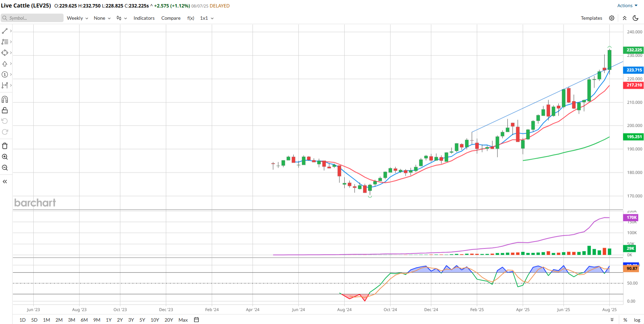This screenshot has width=644, height=324.
Task: Click the Symbol search field
Action: (x=32, y=18)
